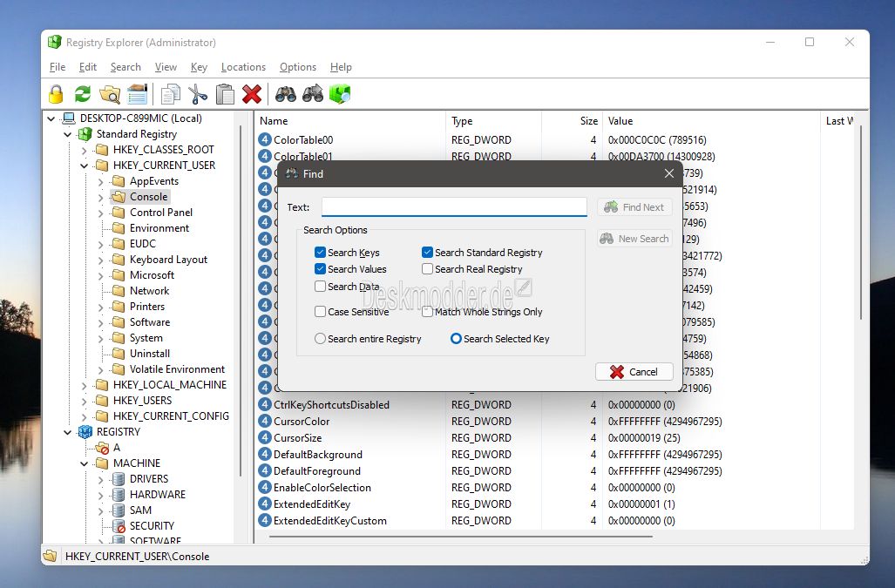Open the Edit menu
Screen dimensions: 895x588
88,67
